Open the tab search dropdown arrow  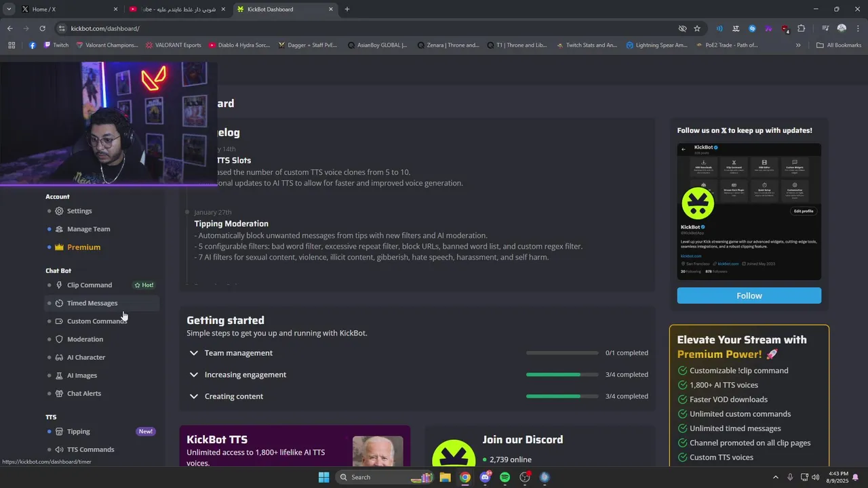coord(9,9)
